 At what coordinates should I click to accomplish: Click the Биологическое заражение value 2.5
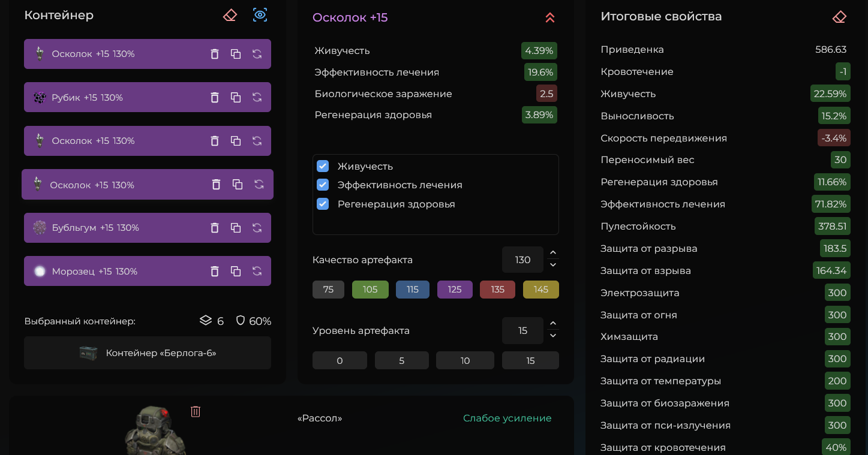546,94
